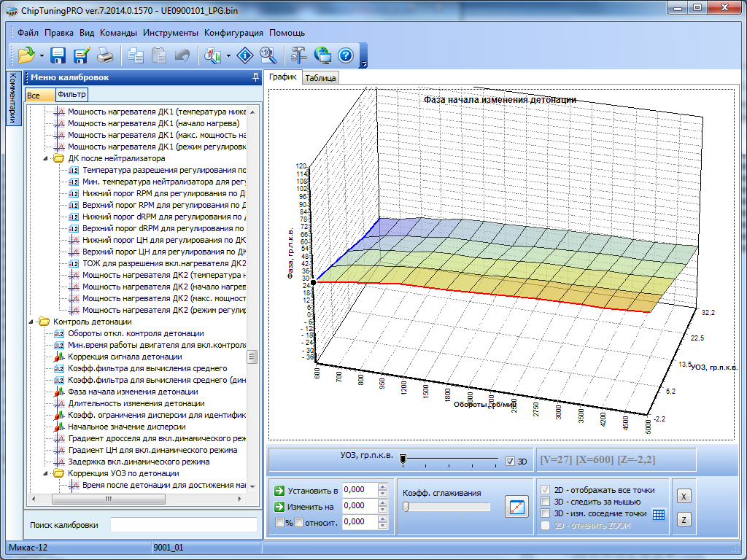
Task: Switch to the 'Таблица' tab
Action: tap(320, 78)
